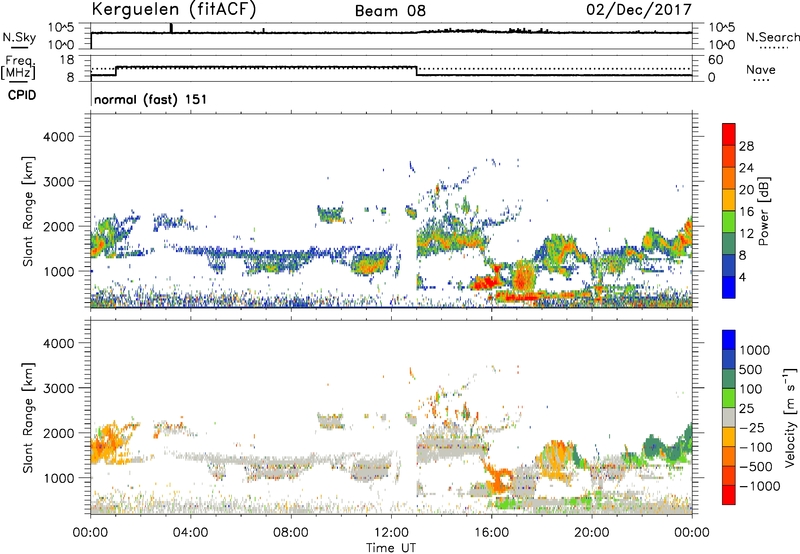Click the '24' power scale value
The height and width of the screenshot is (554, 800).
[x=746, y=168]
